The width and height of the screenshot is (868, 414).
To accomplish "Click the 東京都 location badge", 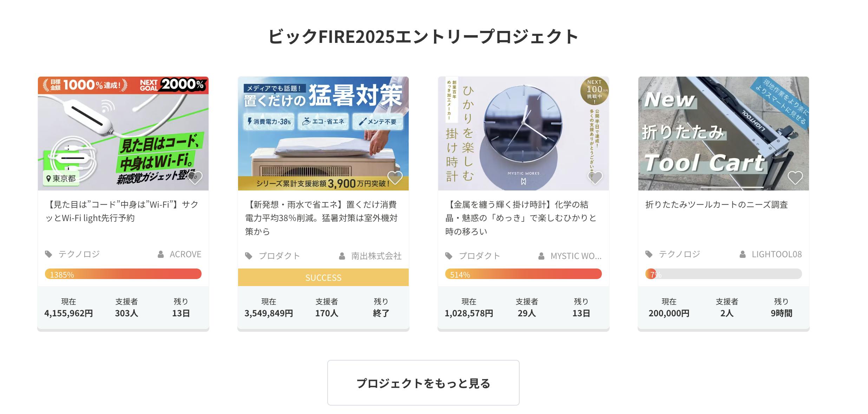I will tap(61, 179).
